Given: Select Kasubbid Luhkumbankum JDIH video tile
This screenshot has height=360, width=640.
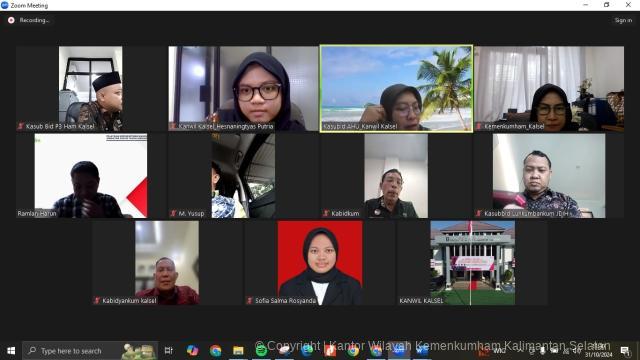Looking at the screenshot, I should [549, 176].
